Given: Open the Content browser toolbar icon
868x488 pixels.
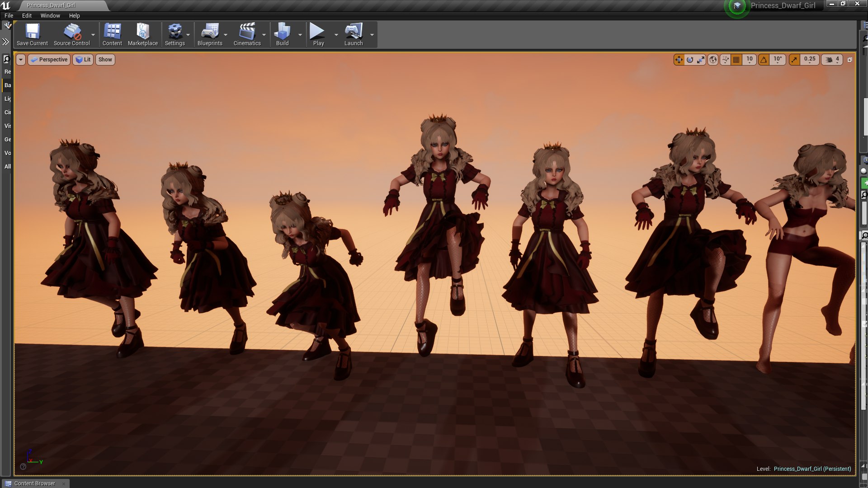Looking at the screenshot, I should click(112, 34).
